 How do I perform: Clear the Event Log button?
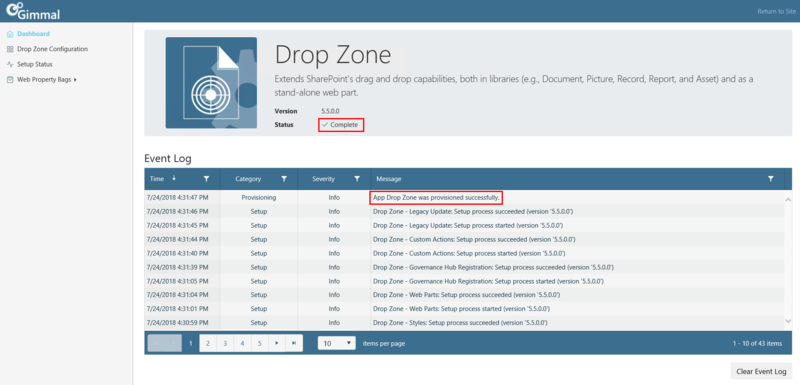pos(761,371)
